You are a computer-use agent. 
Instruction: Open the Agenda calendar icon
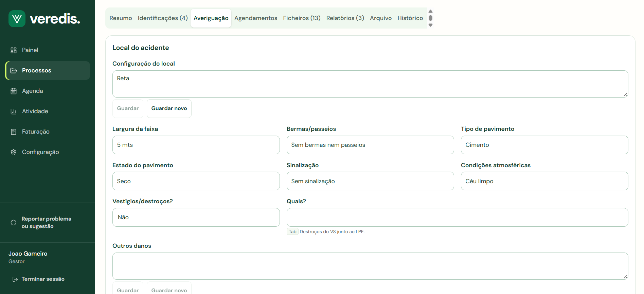14,91
